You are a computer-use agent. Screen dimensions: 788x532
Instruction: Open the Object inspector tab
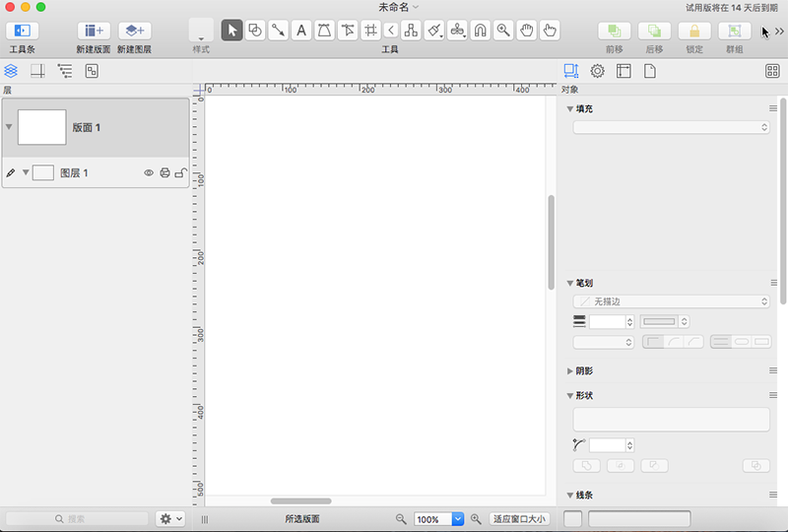pyautogui.click(x=571, y=71)
